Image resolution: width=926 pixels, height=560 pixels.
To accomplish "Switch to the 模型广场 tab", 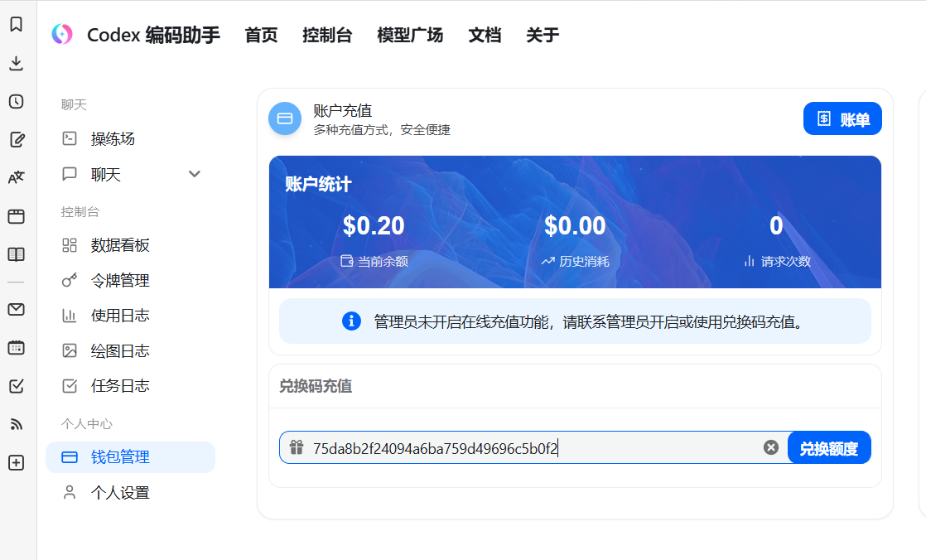I will click(x=409, y=35).
